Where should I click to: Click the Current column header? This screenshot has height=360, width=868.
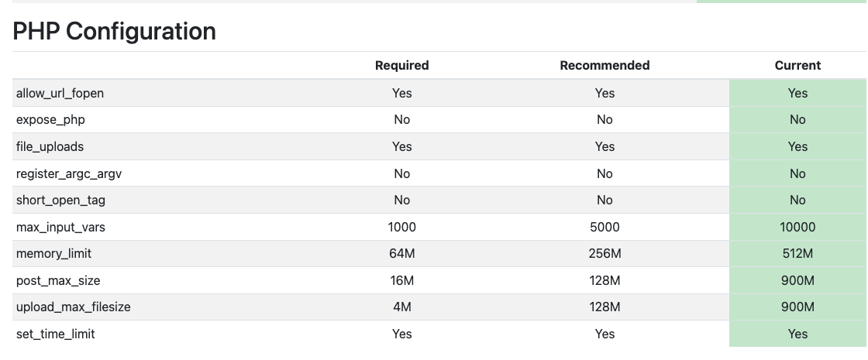coord(797,66)
